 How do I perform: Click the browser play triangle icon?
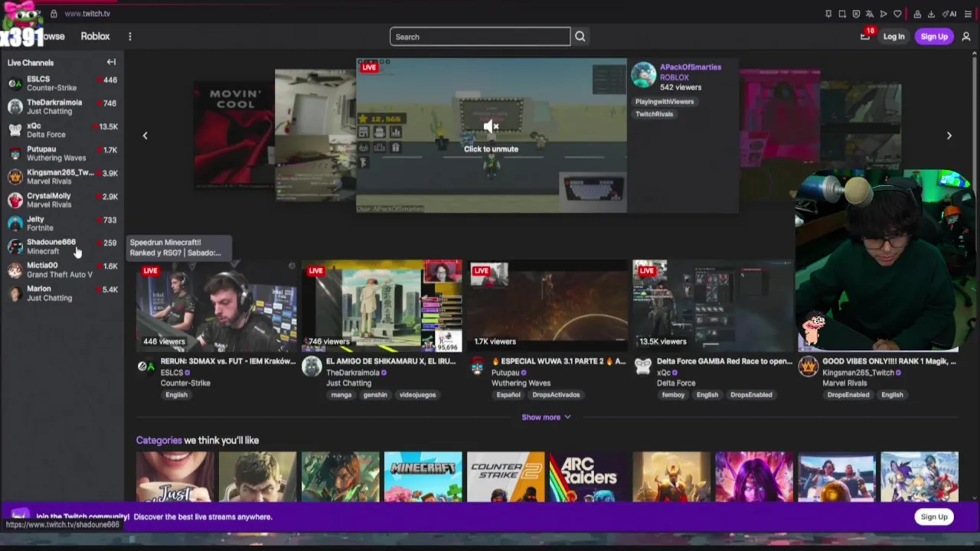[884, 14]
